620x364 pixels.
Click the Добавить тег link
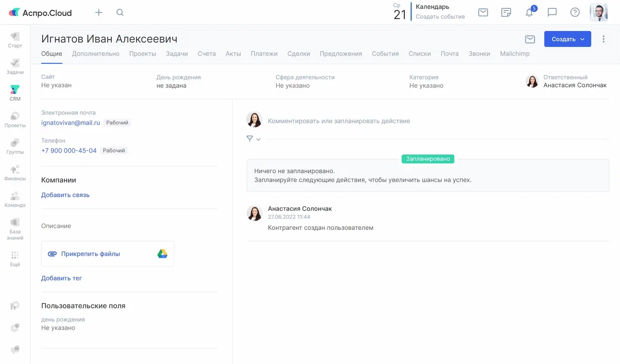62,278
